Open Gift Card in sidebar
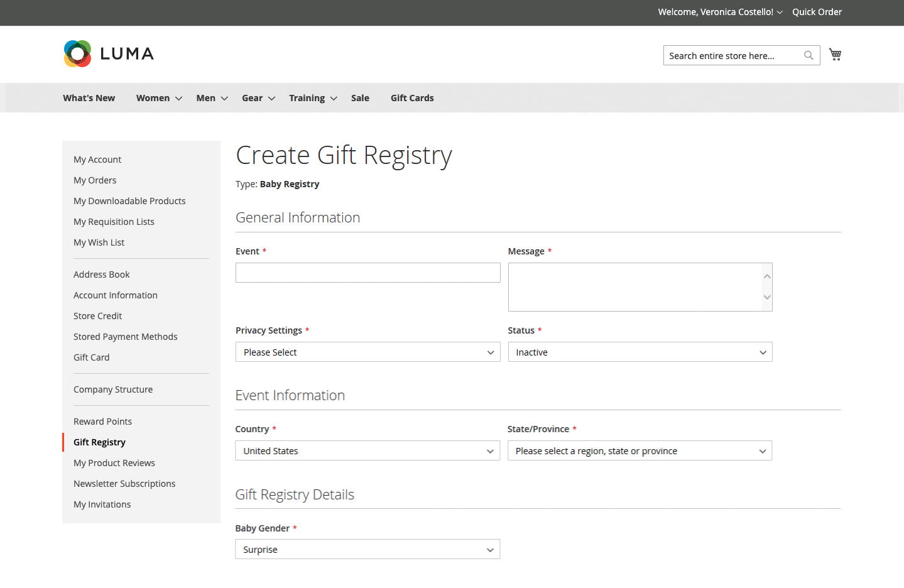This screenshot has height=588, width=904. [91, 357]
